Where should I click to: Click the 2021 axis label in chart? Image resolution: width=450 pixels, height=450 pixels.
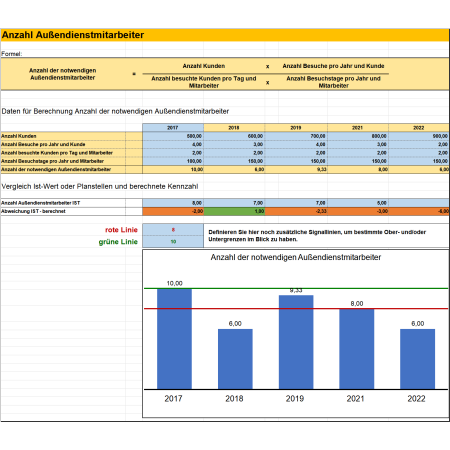click(355, 399)
